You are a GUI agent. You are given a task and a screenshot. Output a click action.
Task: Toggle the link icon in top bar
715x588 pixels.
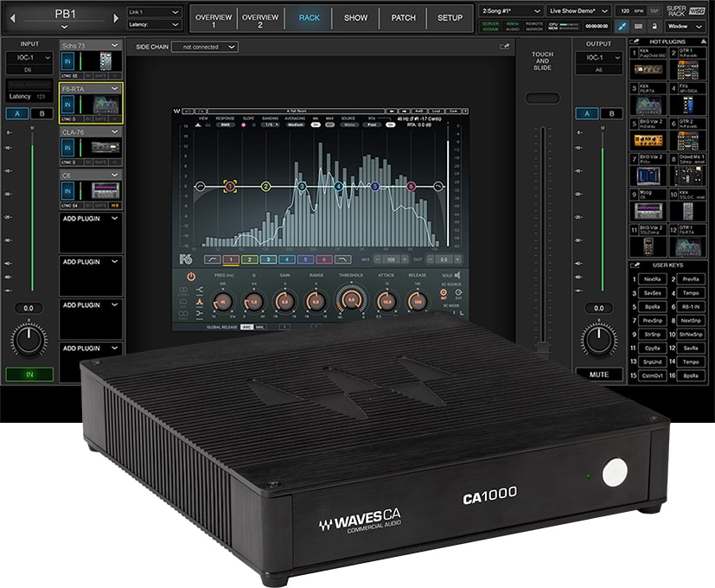click(622, 27)
